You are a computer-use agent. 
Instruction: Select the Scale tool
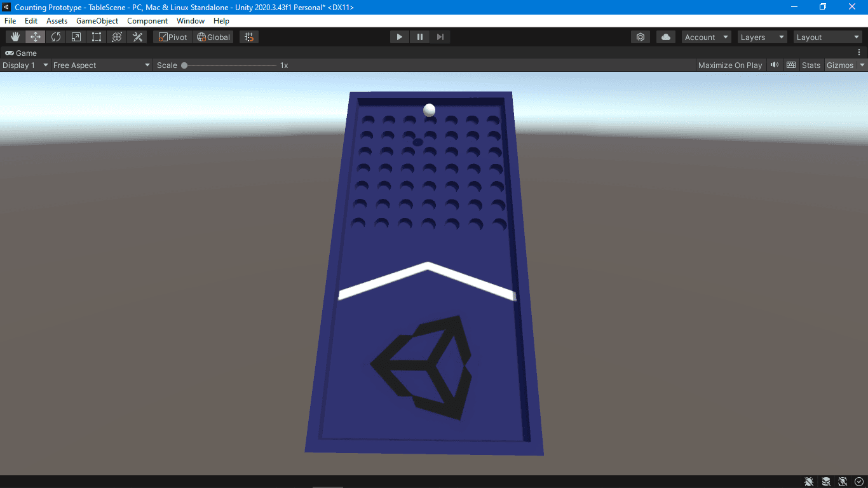[x=76, y=37]
